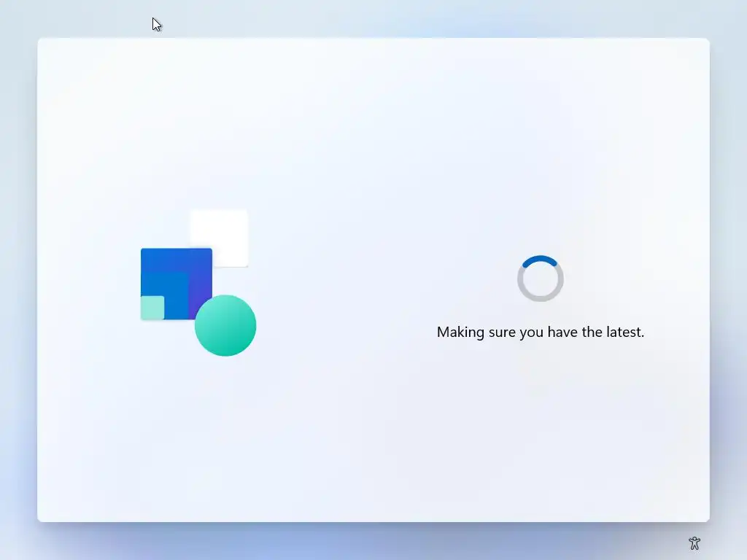Click the "Making sure you have the latest." text

coord(541,332)
